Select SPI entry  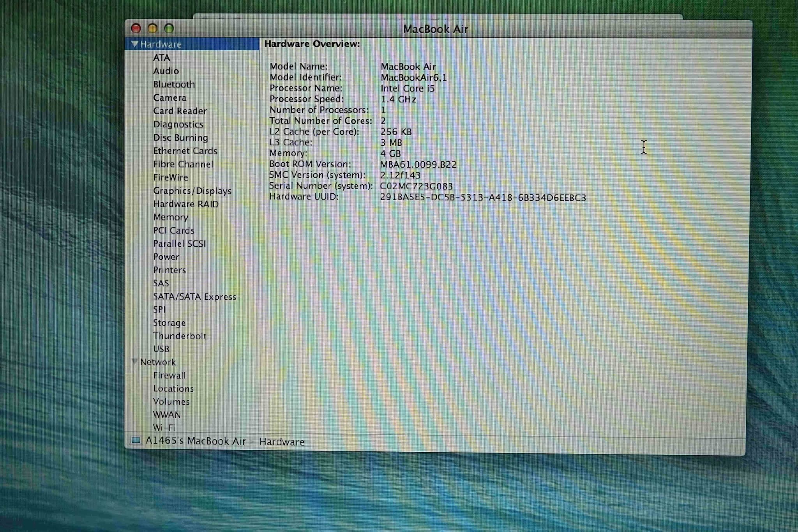pyautogui.click(x=159, y=309)
